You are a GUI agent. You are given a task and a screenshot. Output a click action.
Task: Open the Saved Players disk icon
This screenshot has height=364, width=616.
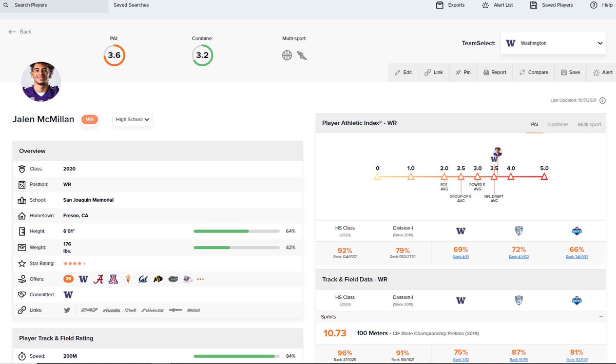coord(534,5)
